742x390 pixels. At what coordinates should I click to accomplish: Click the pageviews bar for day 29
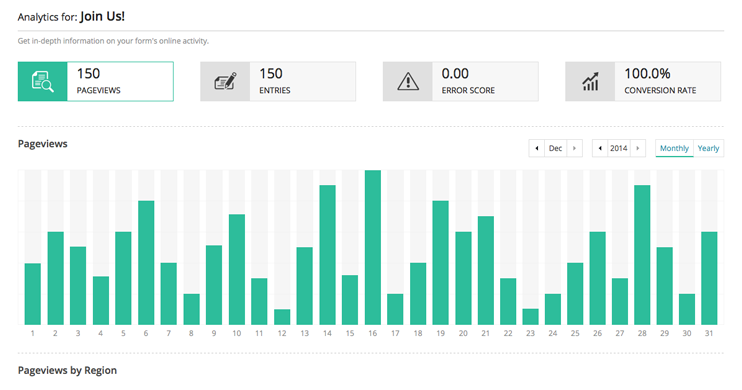click(x=665, y=286)
